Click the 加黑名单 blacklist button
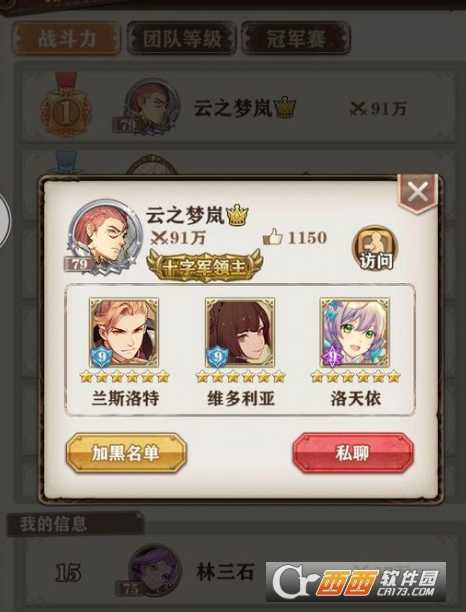This screenshot has width=466, height=612. pos(126,453)
